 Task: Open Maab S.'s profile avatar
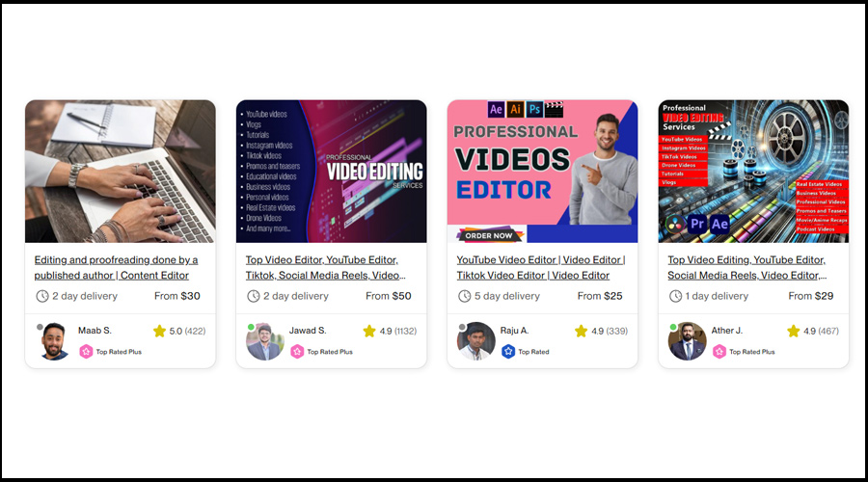(x=54, y=341)
